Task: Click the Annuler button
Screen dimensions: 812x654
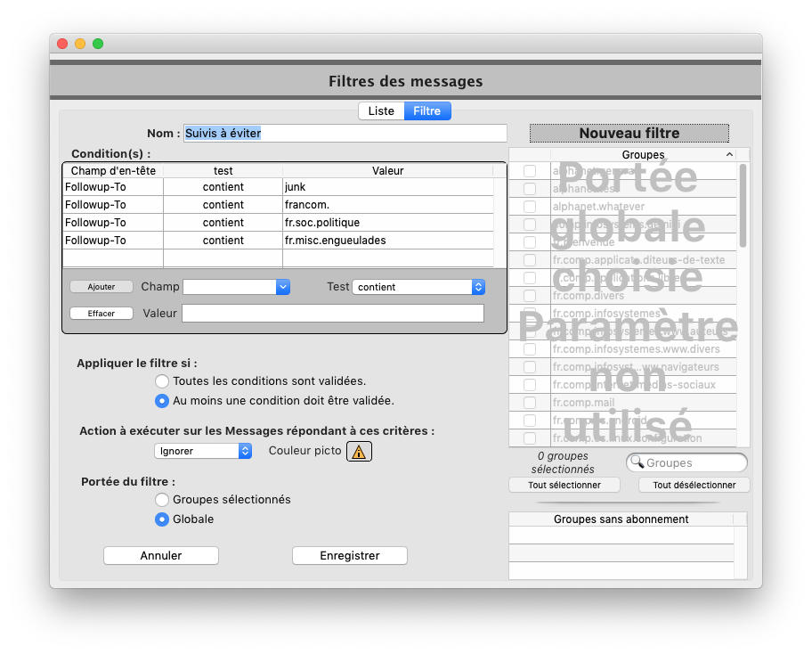Action: coord(161,555)
